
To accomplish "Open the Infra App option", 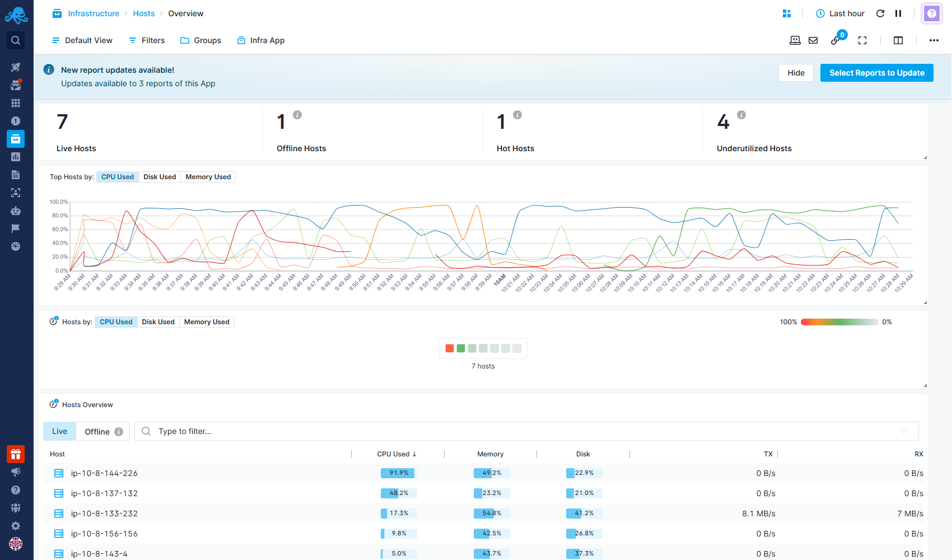I will tap(261, 40).
